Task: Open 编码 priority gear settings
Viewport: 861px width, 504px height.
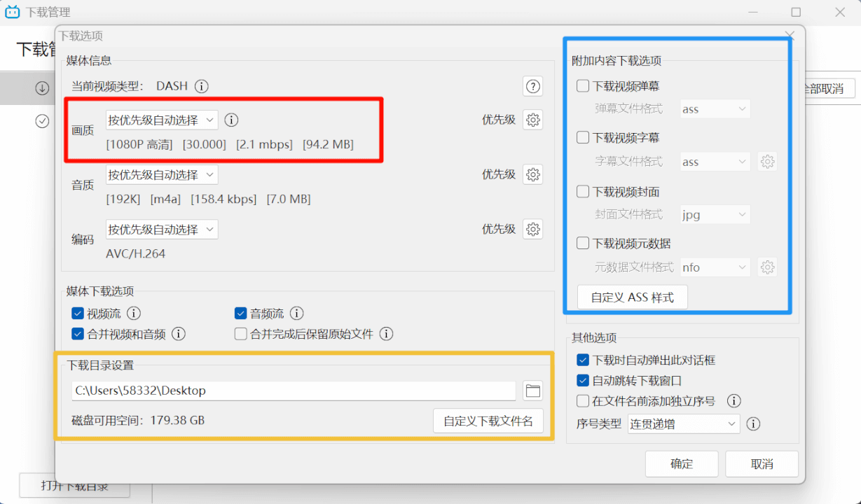Action: pos(533,229)
